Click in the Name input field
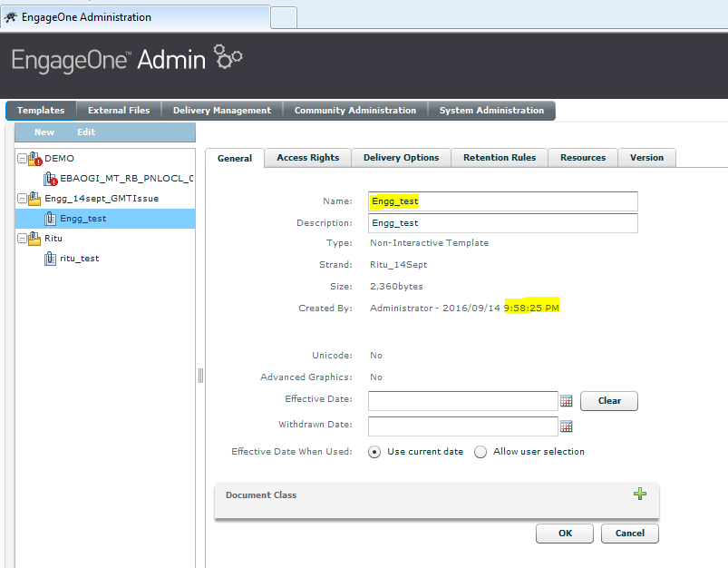 point(503,201)
